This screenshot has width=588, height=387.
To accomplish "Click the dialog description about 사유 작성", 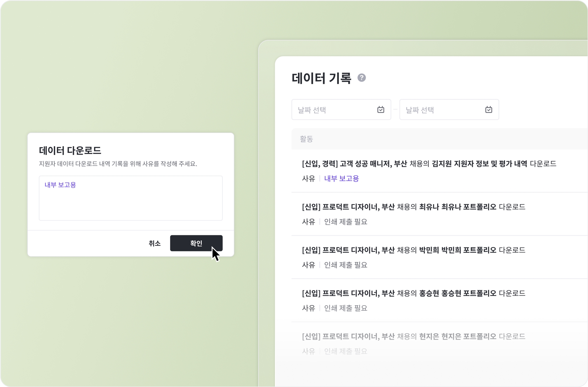I will (118, 164).
